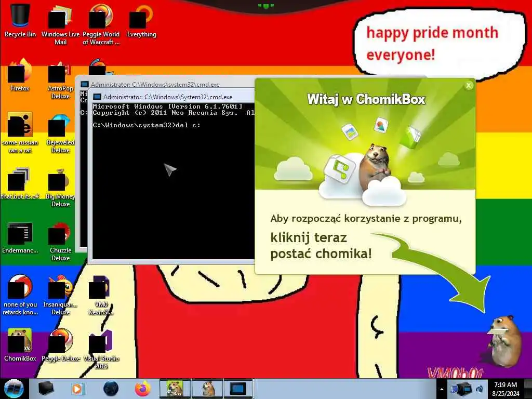Screen dimensions: 532x399
Task: Switch to ChomikBox Box taskbar button
Action: click(175, 389)
